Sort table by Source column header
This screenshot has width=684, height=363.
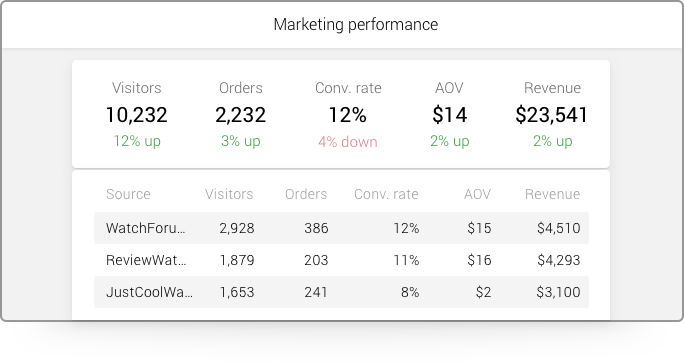click(128, 194)
